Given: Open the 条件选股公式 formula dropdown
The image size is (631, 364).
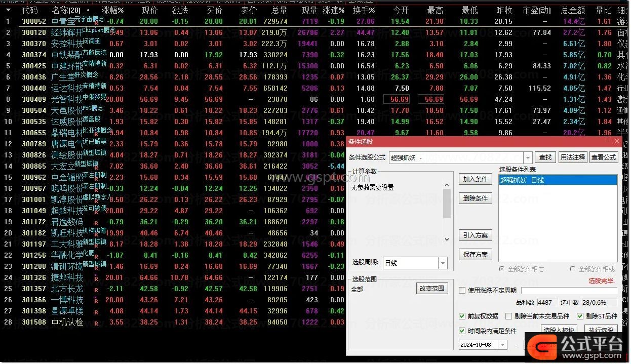Looking at the screenshot, I should (528, 157).
